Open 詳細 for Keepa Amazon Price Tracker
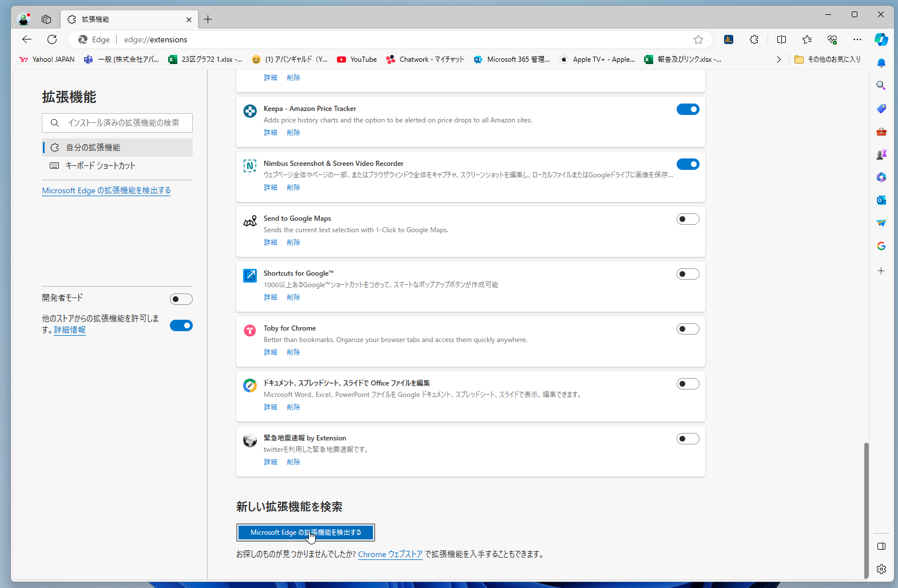898x588 pixels. (x=271, y=133)
